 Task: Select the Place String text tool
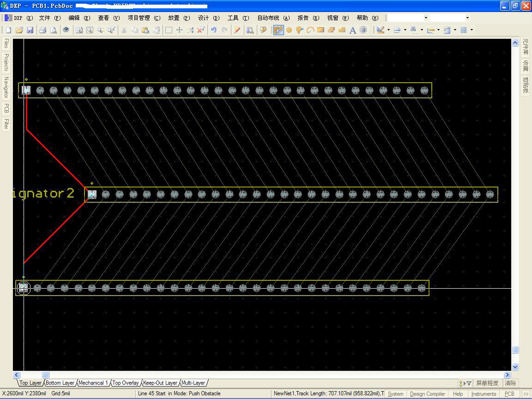point(352,30)
